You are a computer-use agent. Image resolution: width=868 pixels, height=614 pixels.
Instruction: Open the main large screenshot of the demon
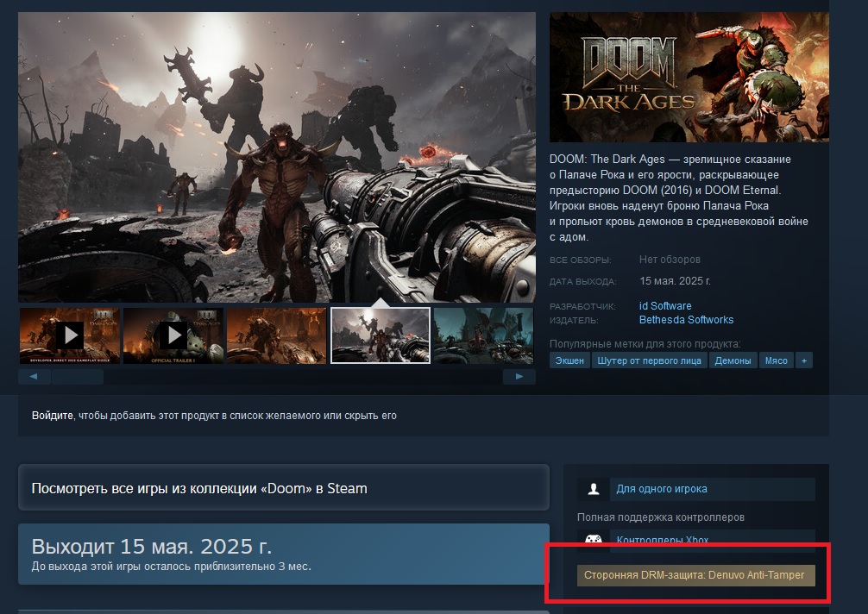coord(277,157)
